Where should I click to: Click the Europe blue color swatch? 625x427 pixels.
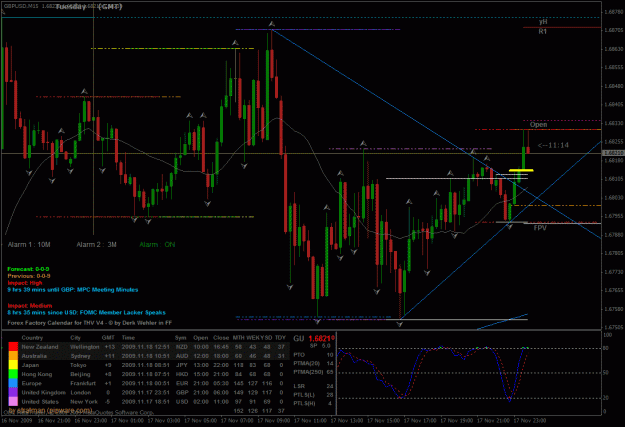coord(13,383)
